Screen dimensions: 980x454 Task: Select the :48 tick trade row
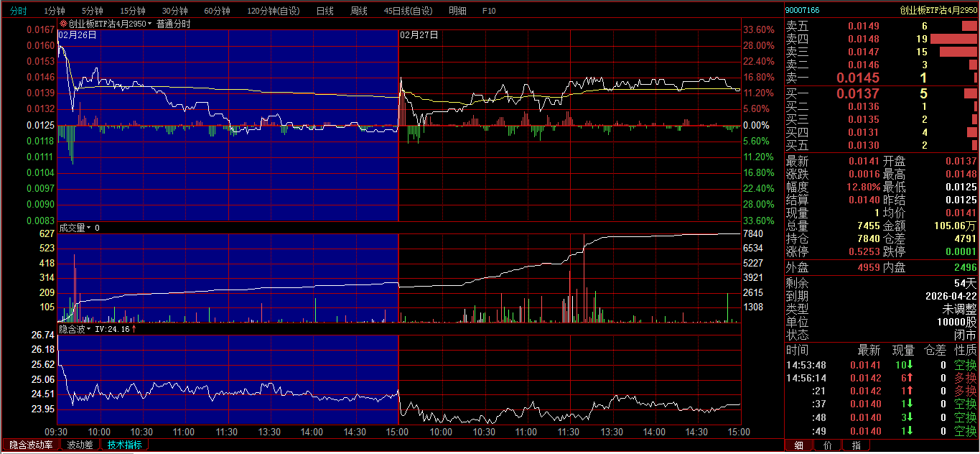[882, 417]
